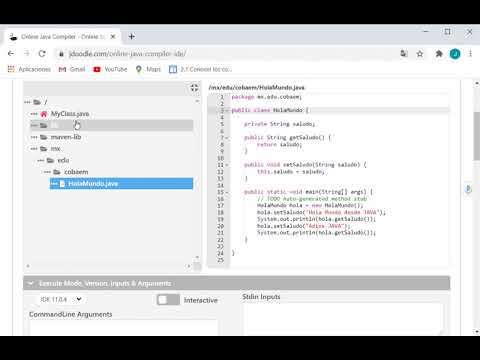This screenshot has width=480, height=360.
Task: Click the folder icon beside maven-lib
Action: 44,137
